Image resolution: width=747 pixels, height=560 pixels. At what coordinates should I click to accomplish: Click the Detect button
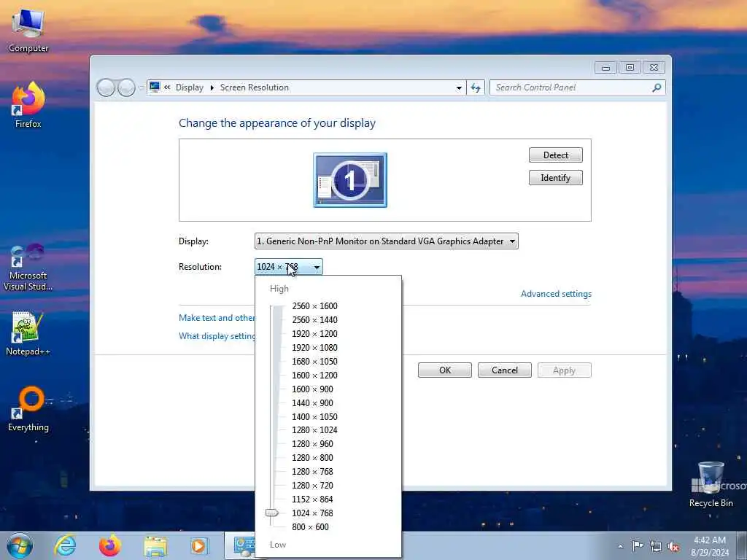(555, 155)
